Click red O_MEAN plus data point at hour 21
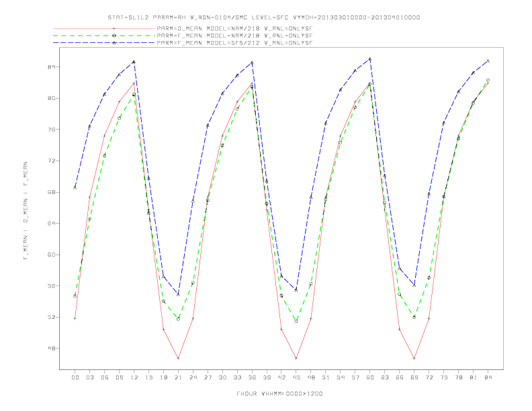Viewport: 532px width, 411px height. [178, 358]
